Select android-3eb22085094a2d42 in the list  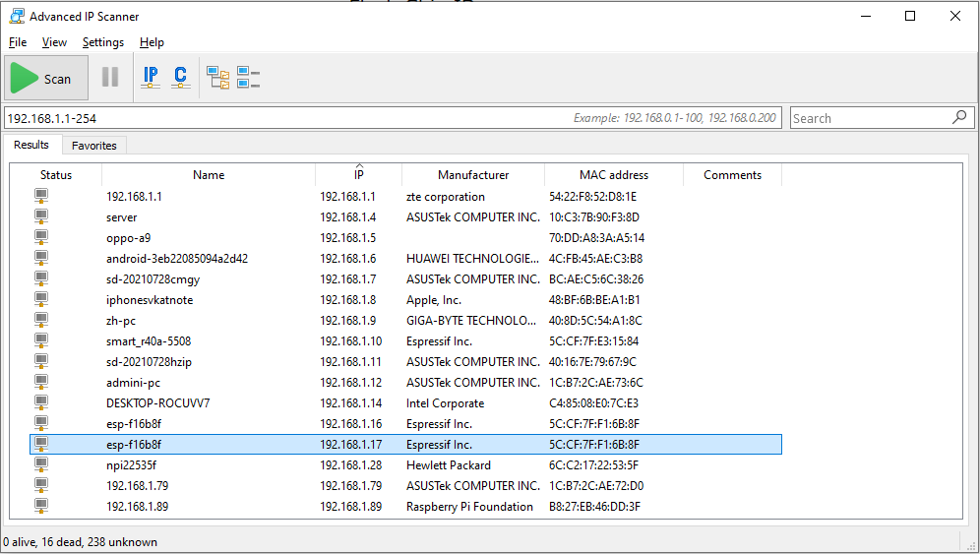[x=177, y=259]
